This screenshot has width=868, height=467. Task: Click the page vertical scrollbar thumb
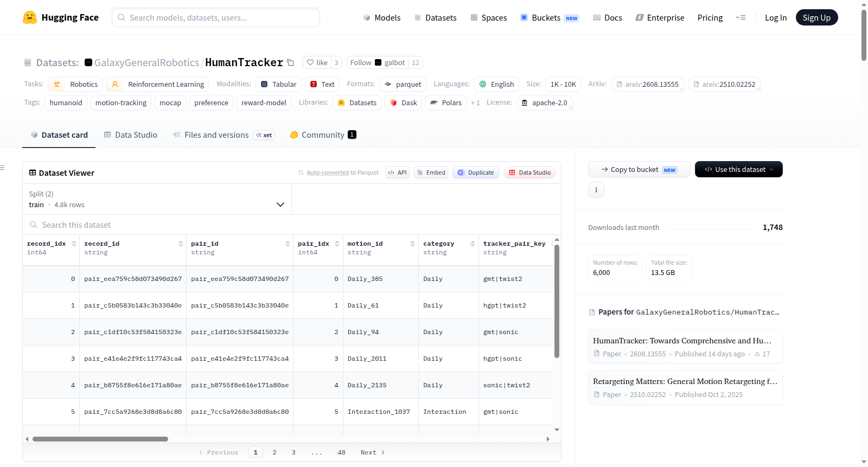click(x=864, y=35)
